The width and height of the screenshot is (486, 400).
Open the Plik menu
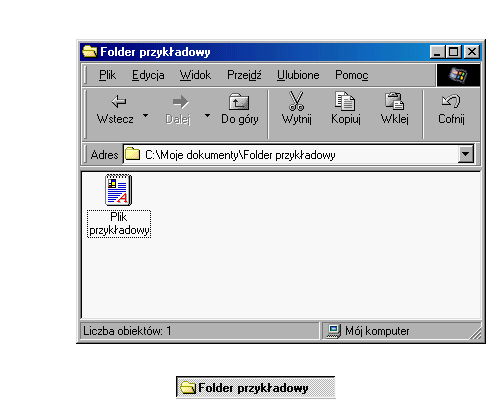click(107, 75)
